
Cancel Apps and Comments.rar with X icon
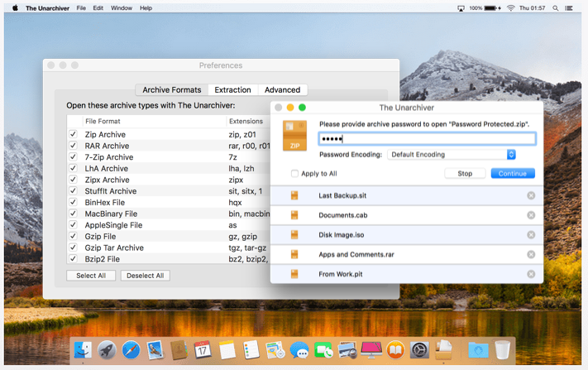pyautogui.click(x=531, y=254)
